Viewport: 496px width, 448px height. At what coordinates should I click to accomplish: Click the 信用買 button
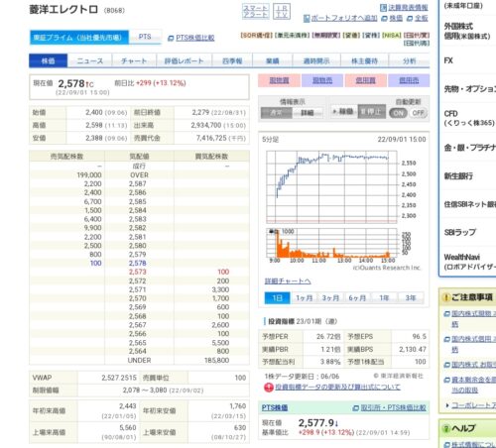coord(366,80)
